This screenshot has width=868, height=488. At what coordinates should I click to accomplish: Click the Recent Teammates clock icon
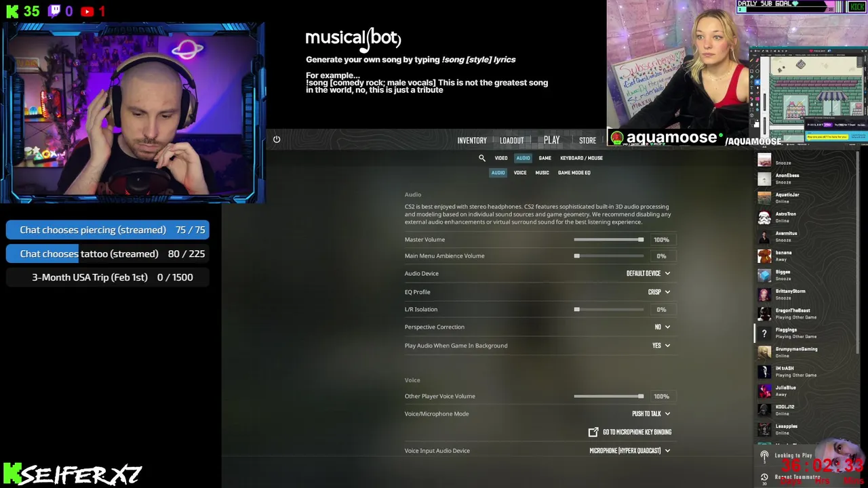click(764, 477)
